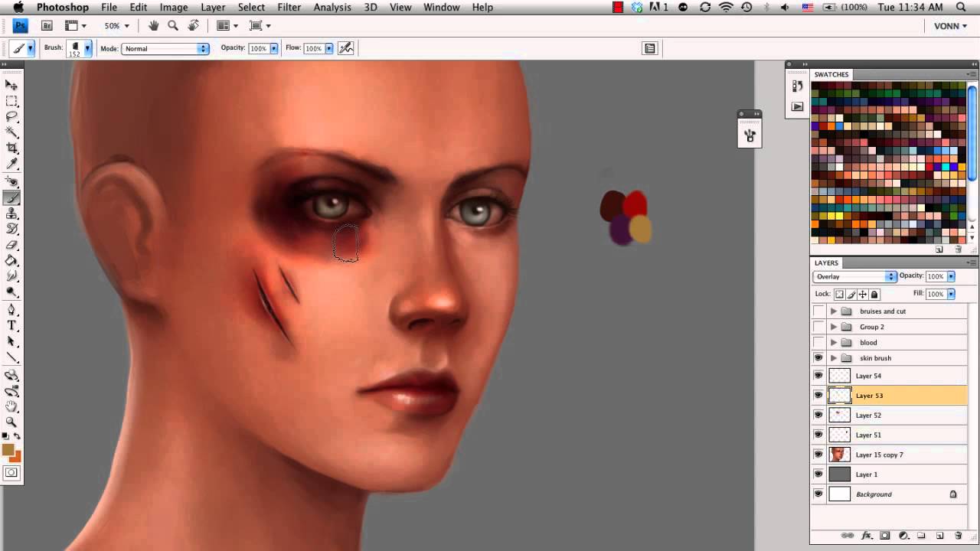Click the new layer icon
This screenshot has width=980, height=551.
tap(939, 535)
